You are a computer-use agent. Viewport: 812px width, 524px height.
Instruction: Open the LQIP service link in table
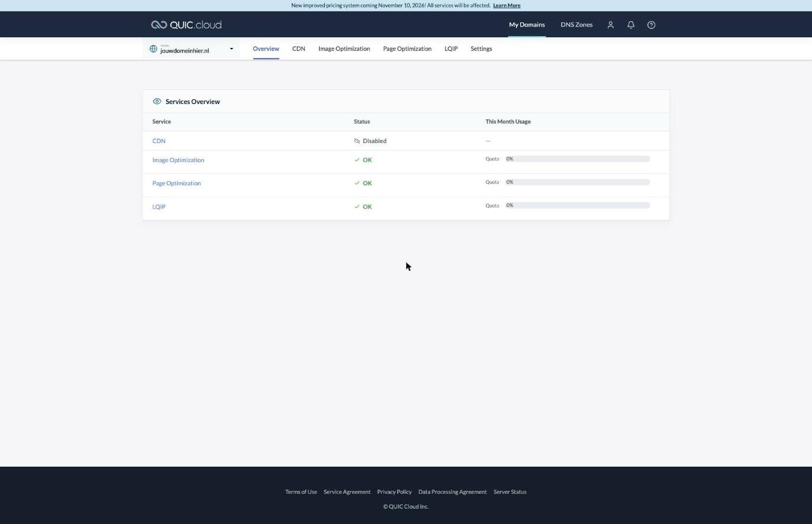point(159,207)
